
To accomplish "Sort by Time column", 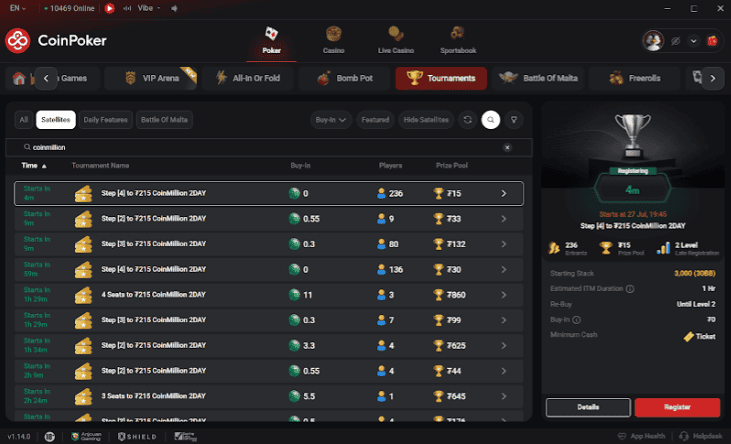I will click(x=34, y=166).
